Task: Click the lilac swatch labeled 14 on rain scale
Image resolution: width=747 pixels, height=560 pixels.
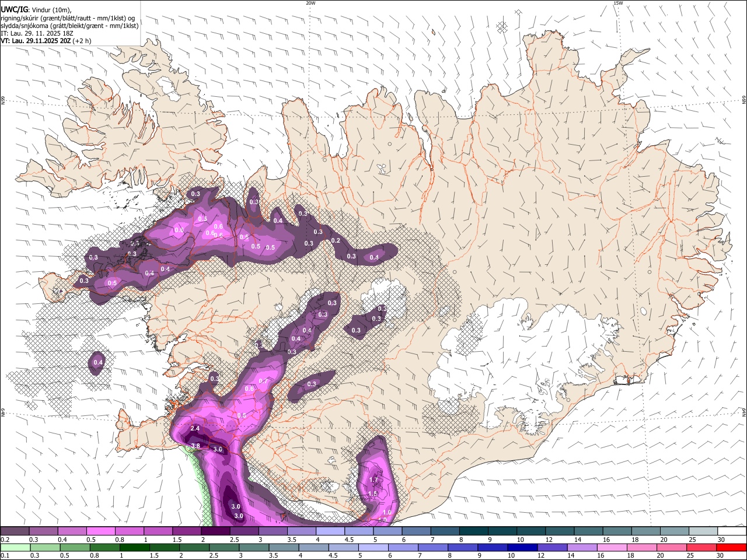Action: click(x=582, y=547)
